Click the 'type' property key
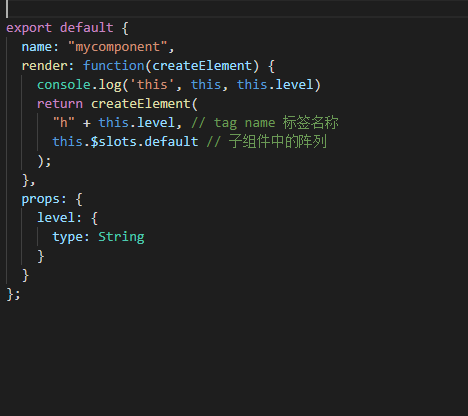Image resolution: width=468 pixels, height=416 pixels. (67, 237)
